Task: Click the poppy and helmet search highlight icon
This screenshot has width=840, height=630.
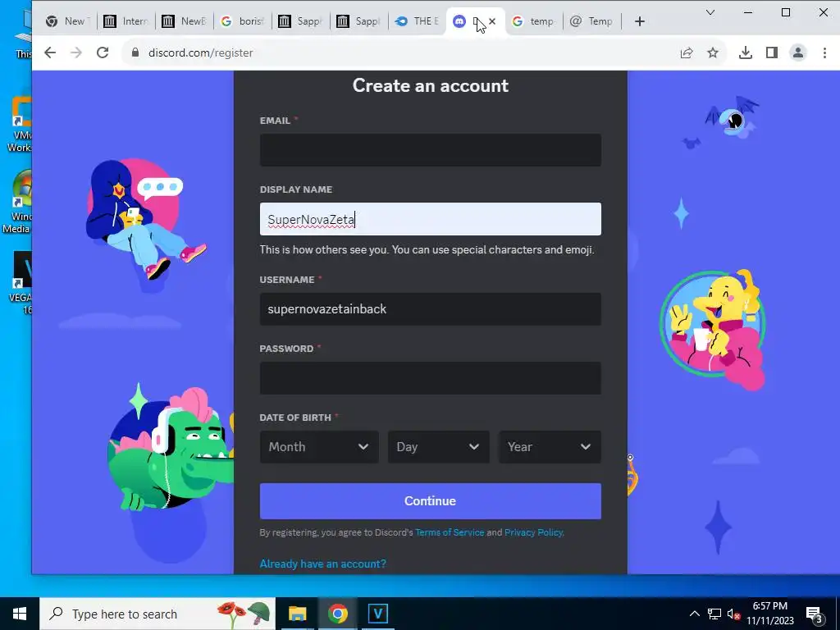Action: (244, 614)
